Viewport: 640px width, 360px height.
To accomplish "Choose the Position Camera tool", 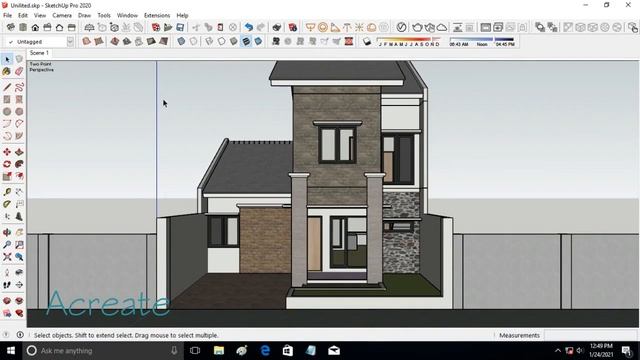I will point(7,273).
